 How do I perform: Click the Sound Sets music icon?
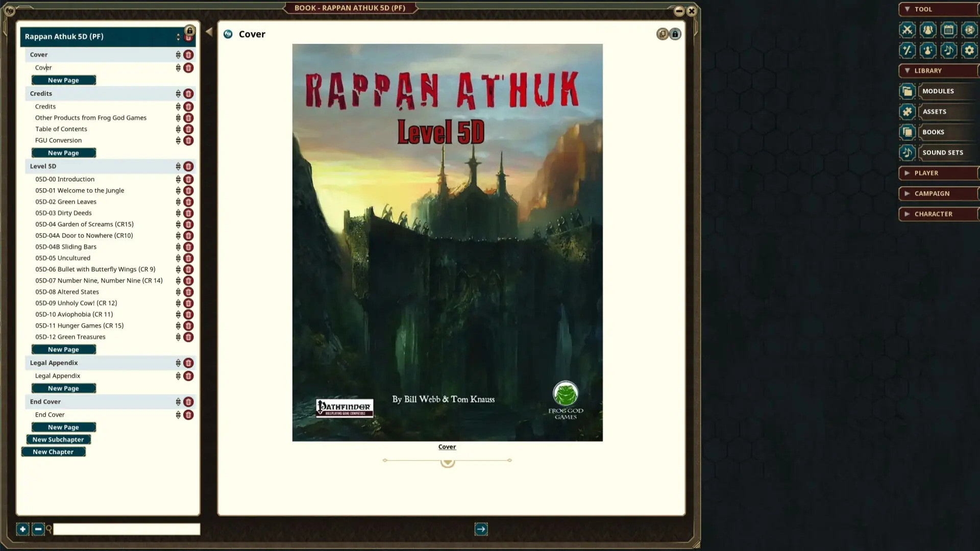click(x=907, y=153)
